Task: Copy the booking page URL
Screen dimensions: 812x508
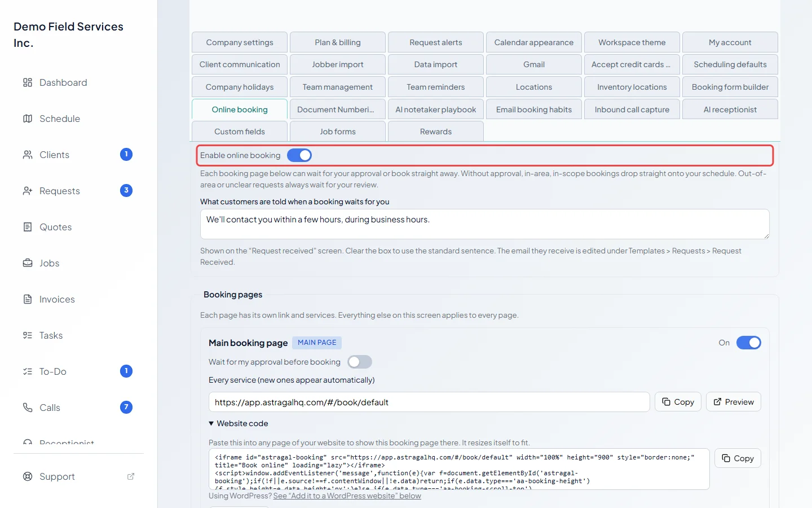Action: coord(678,402)
